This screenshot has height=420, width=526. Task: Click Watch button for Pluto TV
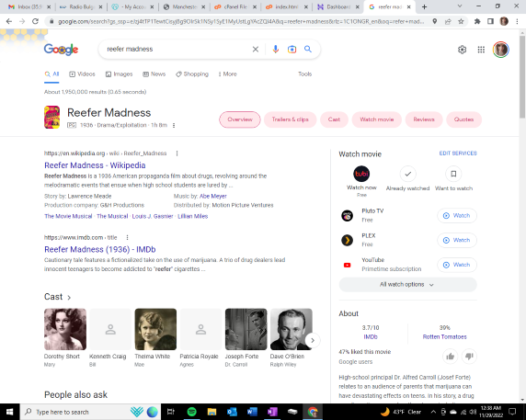tap(457, 216)
